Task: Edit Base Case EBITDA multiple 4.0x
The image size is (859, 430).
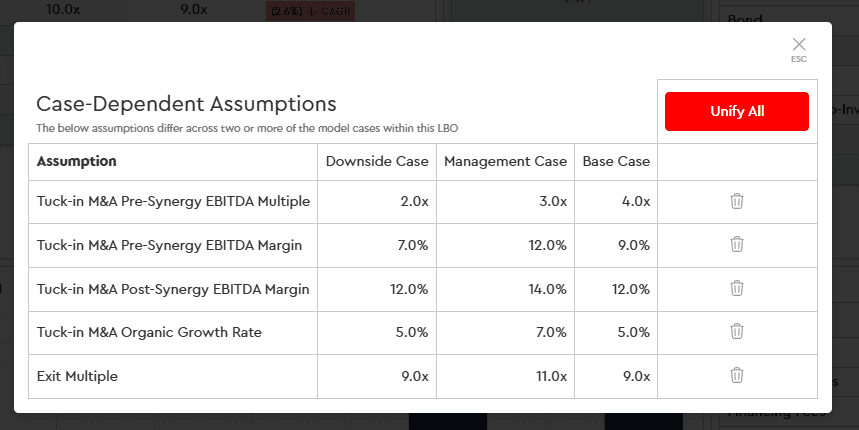Action: tap(635, 201)
